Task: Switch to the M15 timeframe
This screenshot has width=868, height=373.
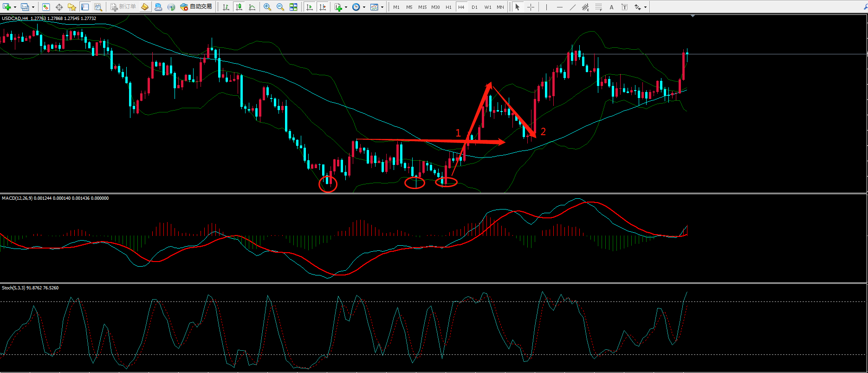Action: tap(422, 7)
